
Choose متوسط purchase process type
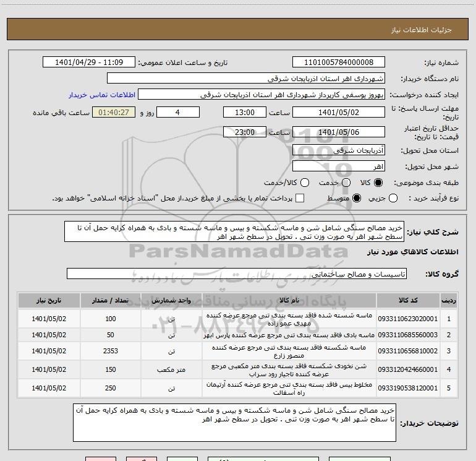[357, 198]
